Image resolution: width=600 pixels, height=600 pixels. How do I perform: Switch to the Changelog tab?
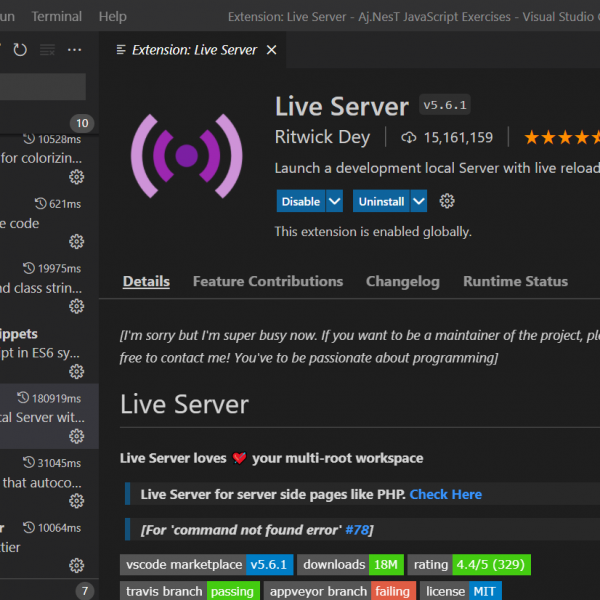click(x=402, y=281)
